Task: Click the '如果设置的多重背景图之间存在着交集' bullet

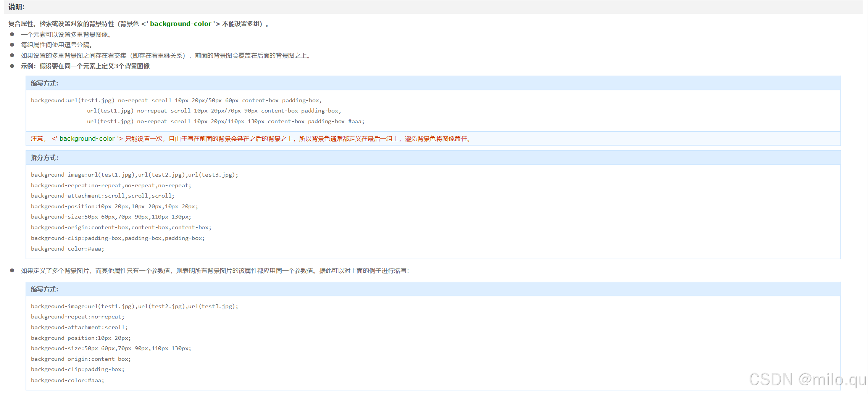Action: (166, 56)
